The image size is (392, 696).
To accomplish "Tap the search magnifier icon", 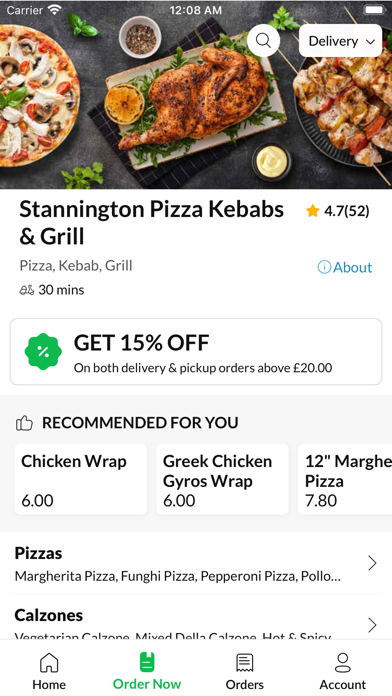I will 263,41.
